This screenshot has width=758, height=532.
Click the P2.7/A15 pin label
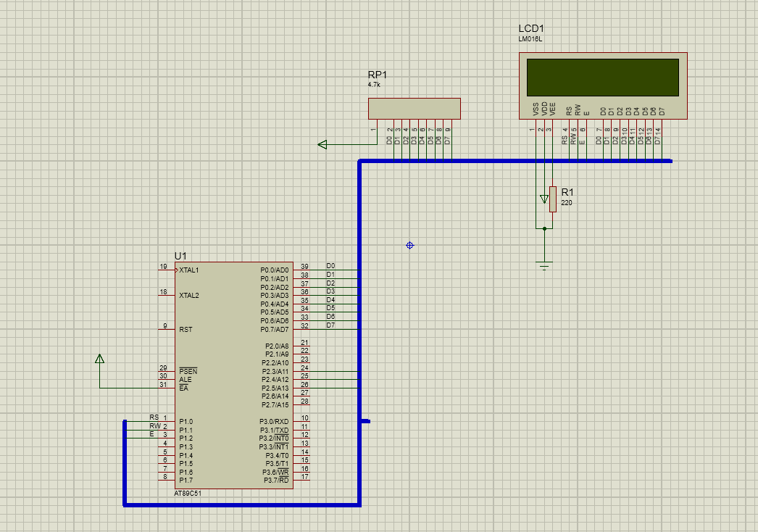pos(275,405)
